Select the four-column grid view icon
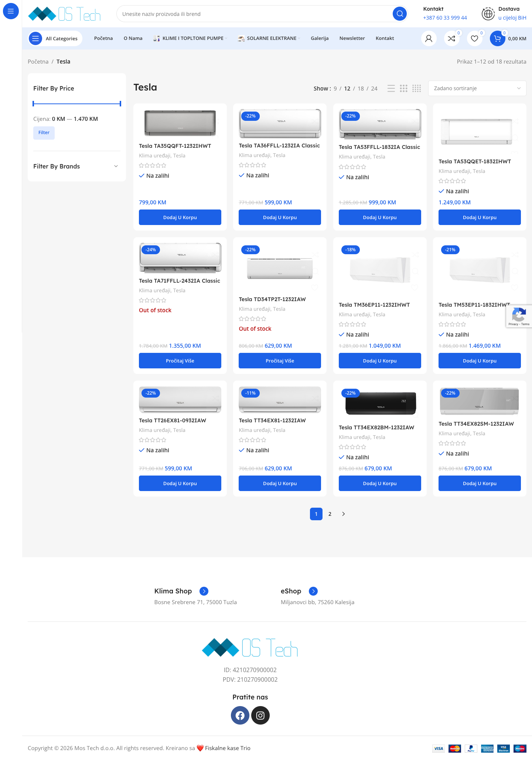Image resolution: width=532 pixels, height=763 pixels. 417,88
